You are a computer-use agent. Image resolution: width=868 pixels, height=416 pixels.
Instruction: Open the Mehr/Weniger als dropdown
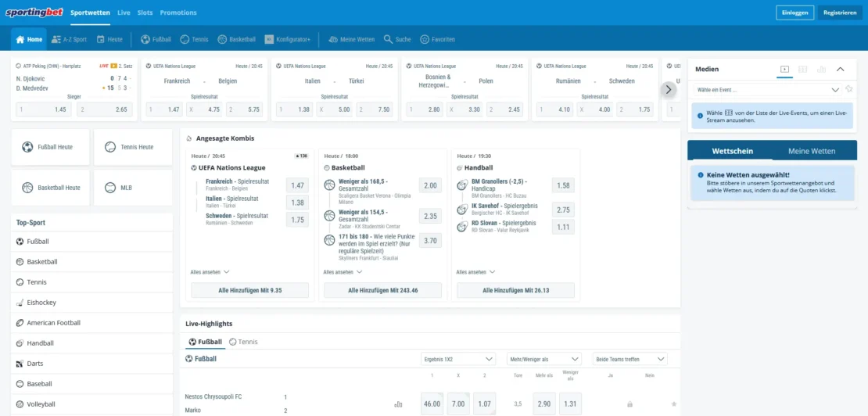click(544, 359)
